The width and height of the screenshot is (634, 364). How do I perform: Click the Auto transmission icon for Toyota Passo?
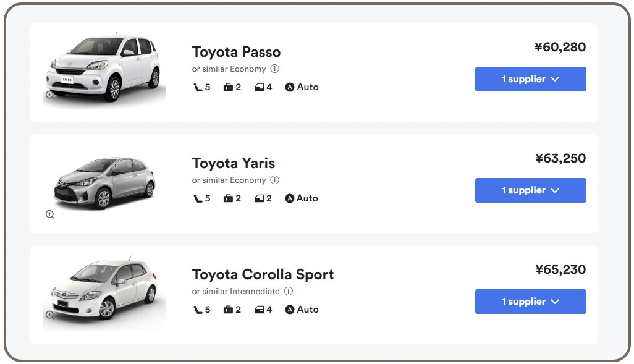pyautogui.click(x=289, y=87)
